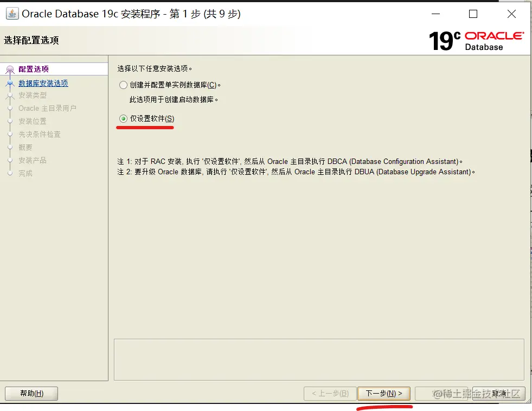Click the empty message box at the bottom
Viewport: 532px width, 411px height.
(x=319, y=360)
